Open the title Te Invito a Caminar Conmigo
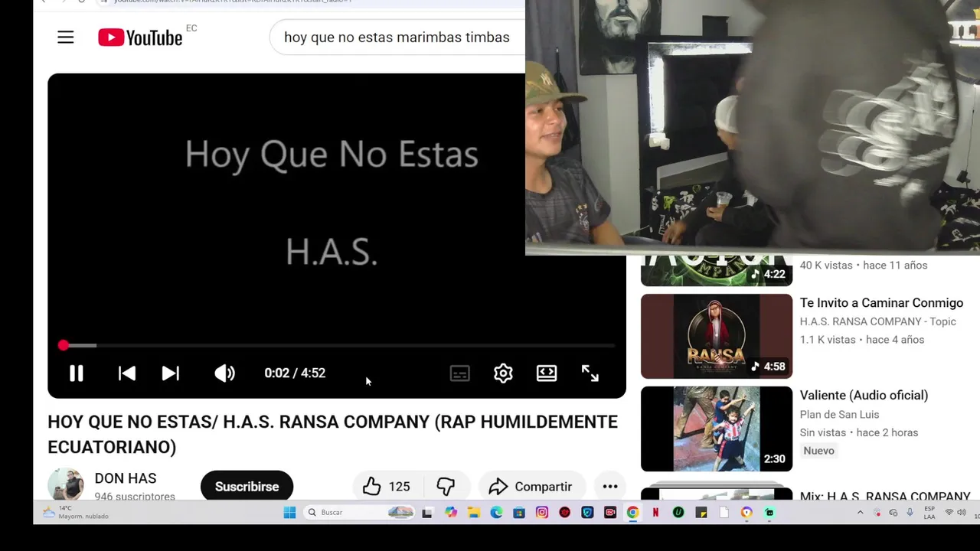Viewport: 980px width, 551px height. point(881,303)
